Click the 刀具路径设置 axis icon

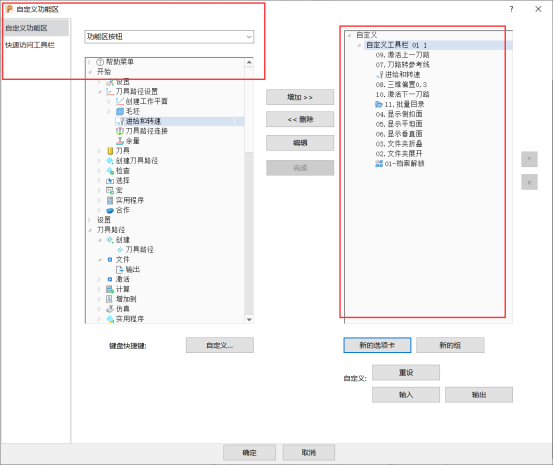click(x=110, y=92)
